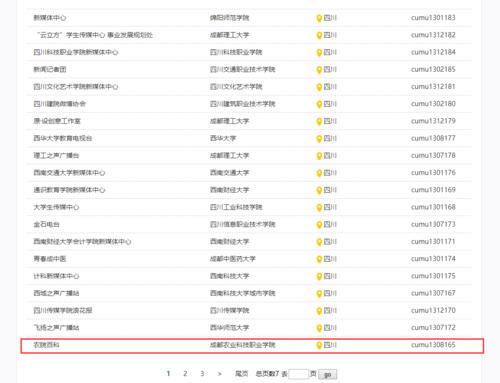
Task: Open 金石电台 entry
Action: (46, 224)
